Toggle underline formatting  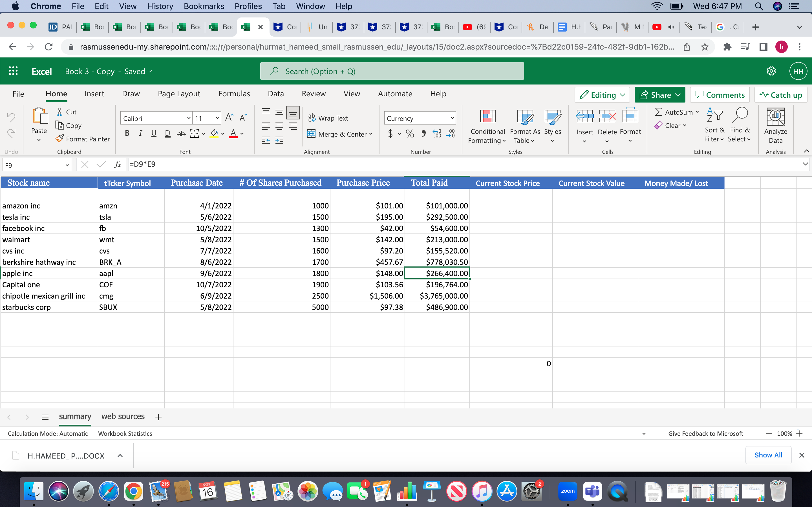154,134
